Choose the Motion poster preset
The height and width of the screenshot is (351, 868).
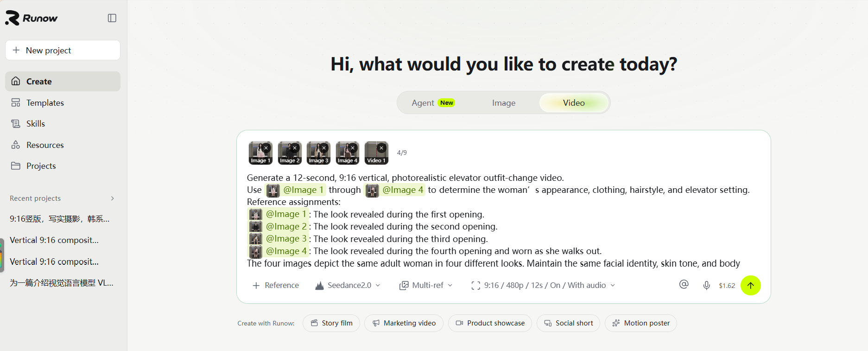[641, 323]
